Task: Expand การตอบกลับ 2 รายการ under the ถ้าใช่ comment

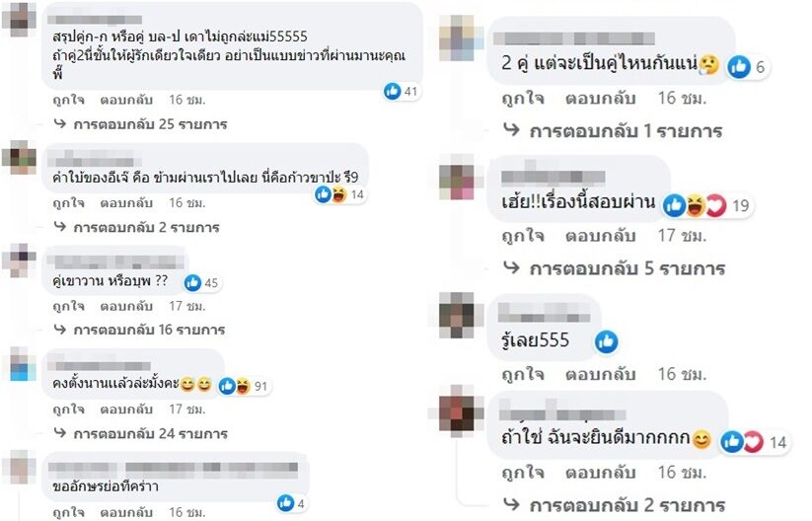Action: [614, 504]
